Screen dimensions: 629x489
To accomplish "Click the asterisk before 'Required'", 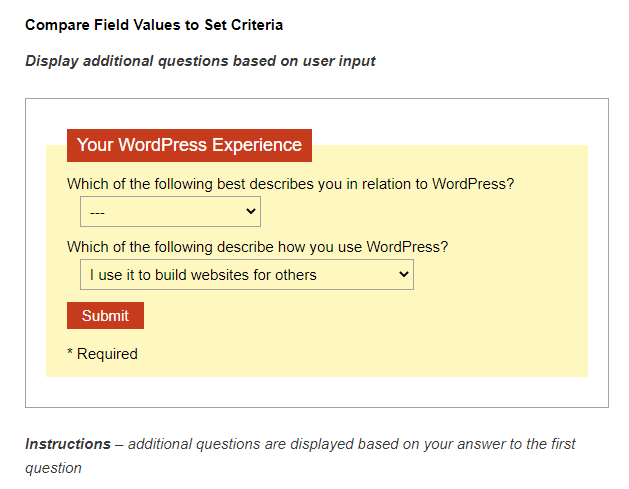I will [x=70, y=353].
